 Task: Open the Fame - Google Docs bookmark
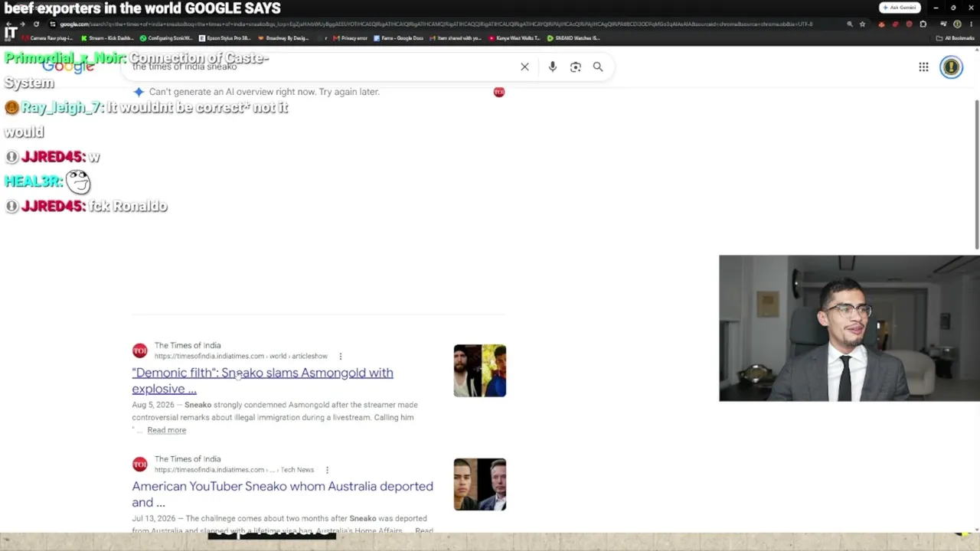pos(399,38)
